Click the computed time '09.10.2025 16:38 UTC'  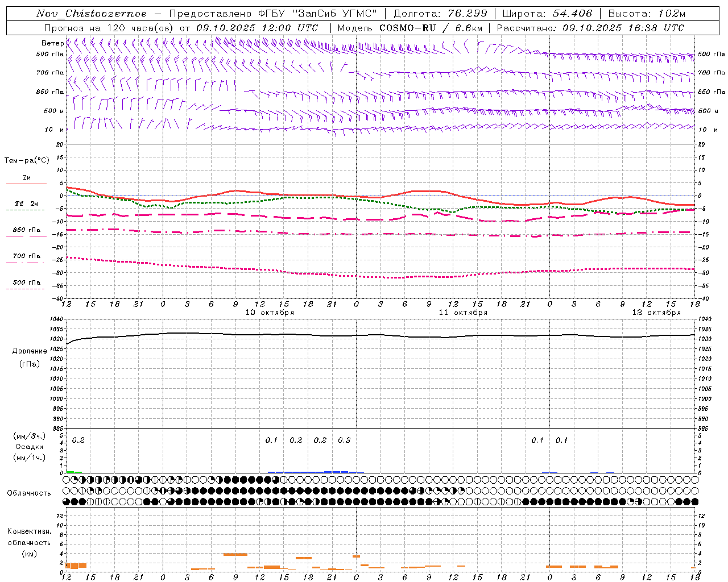click(623, 28)
